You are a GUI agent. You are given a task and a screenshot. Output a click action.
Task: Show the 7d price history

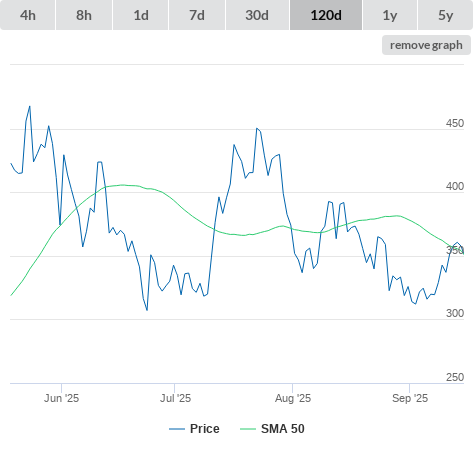(x=197, y=15)
